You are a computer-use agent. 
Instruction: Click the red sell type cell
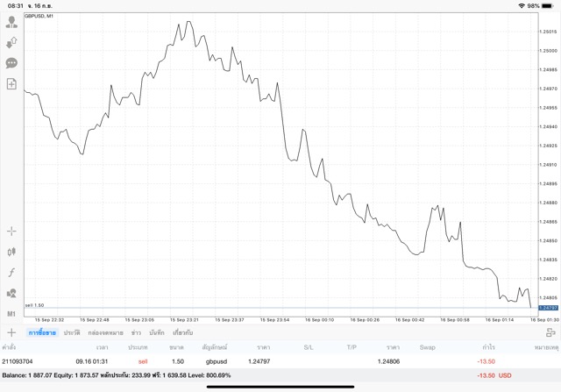coord(143,361)
